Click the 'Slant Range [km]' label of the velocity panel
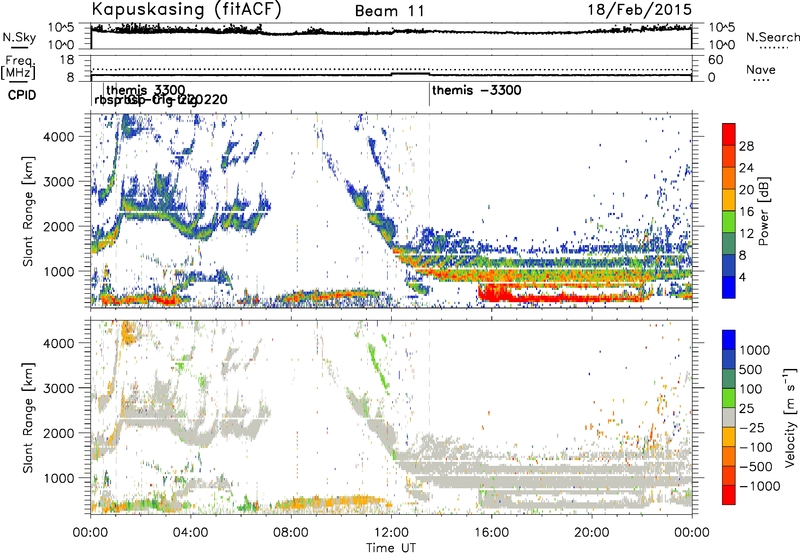 click(28, 417)
